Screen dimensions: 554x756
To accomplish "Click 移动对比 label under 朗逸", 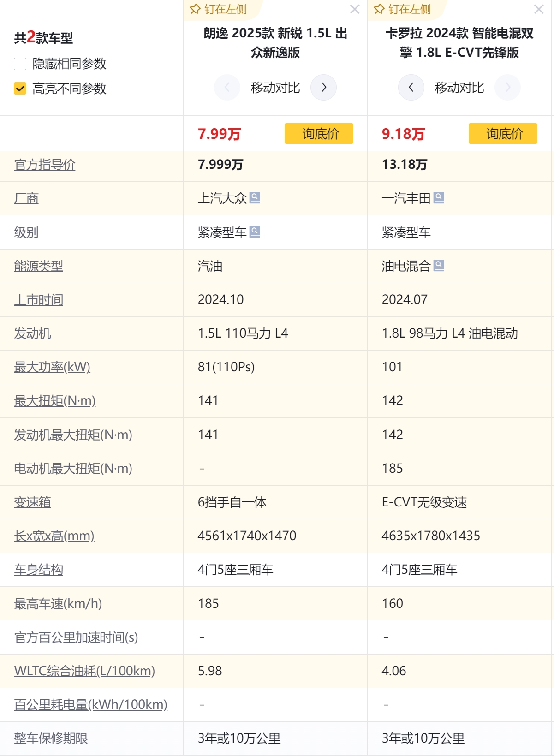I will (x=275, y=88).
